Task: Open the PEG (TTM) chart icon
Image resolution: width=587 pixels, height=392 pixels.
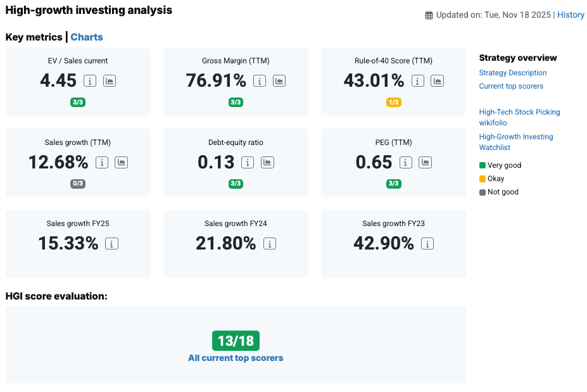Action: pos(425,163)
